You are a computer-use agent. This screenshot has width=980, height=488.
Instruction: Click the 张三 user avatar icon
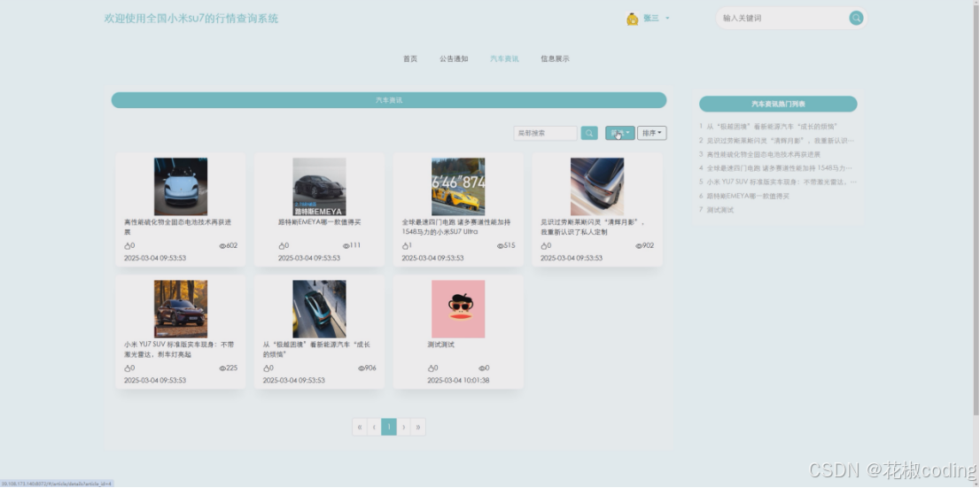(x=632, y=19)
